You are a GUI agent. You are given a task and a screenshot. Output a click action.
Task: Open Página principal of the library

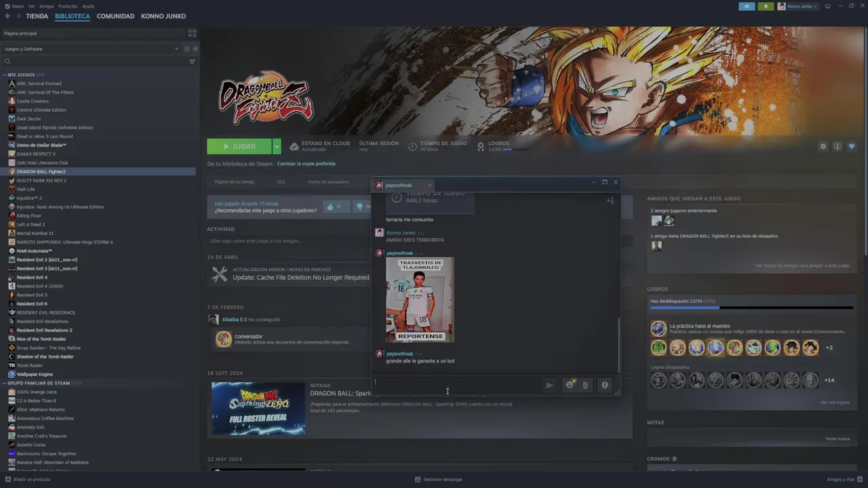(x=94, y=33)
